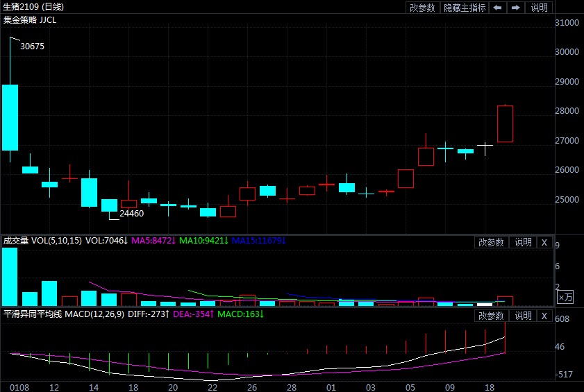Click the 31000 price axis label
The height and width of the screenshot is (392, 584).
pos(567,23)
